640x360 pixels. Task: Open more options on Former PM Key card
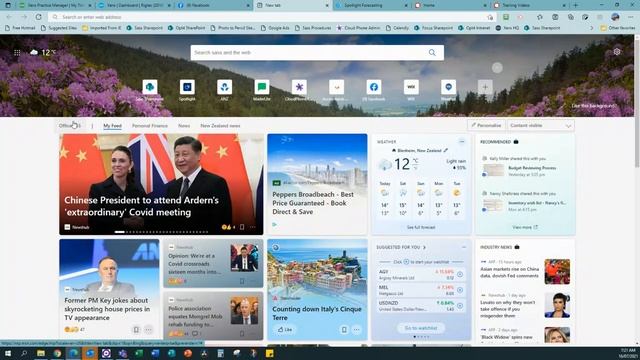149,329
